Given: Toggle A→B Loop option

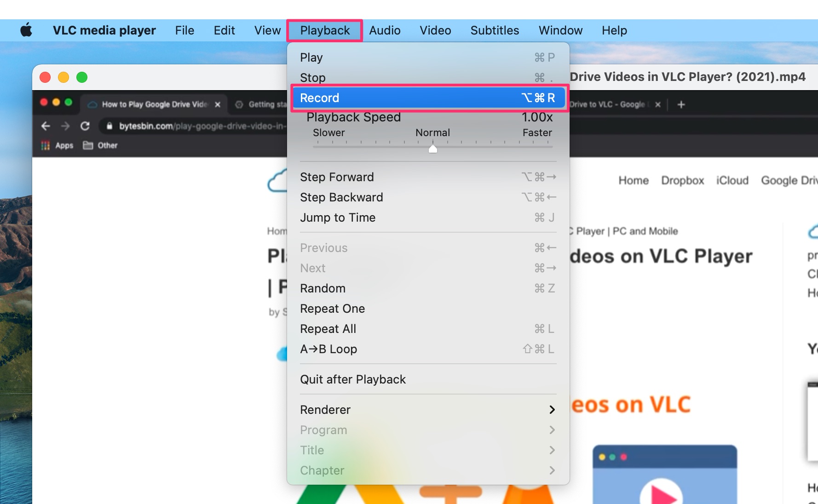Looking at the screenshot, I should pos(428,349).
